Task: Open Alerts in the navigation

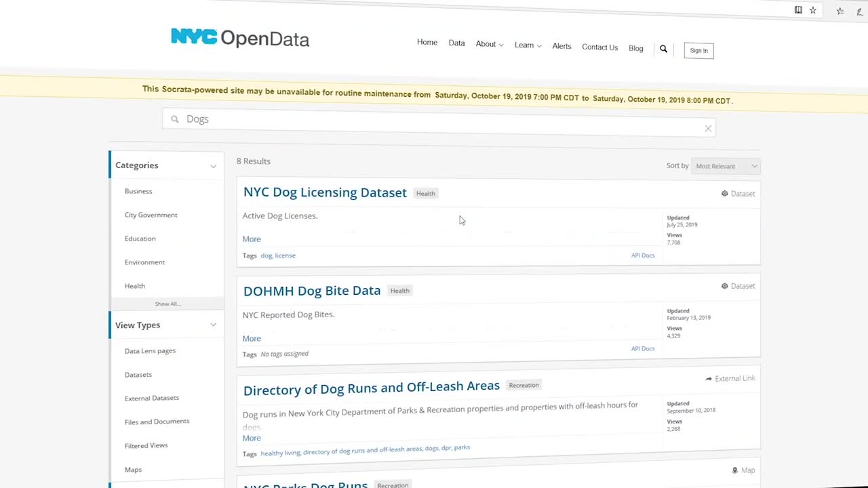Action: (x=561, y=46)
